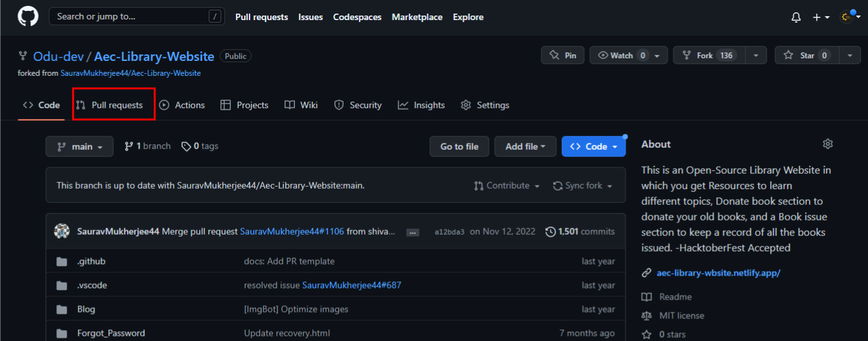The height and width of the screenshot is (341, 868).
Task: Open commit message docs: Add PR template
Action: pos(289,261)
